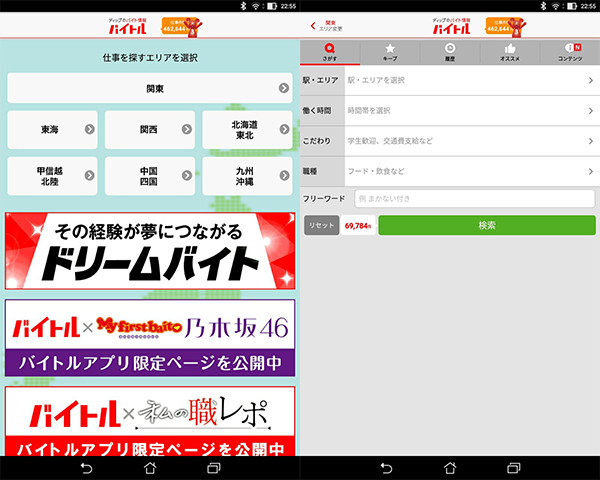
Task: Open the 私の職レポ banner
Action: coord(150,421)
